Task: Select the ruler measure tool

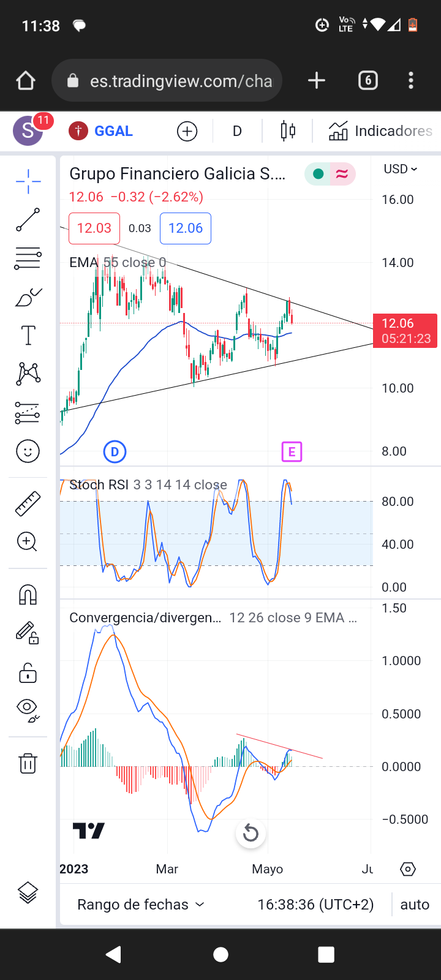Action: pyautogui.click(x=28, y=503)
